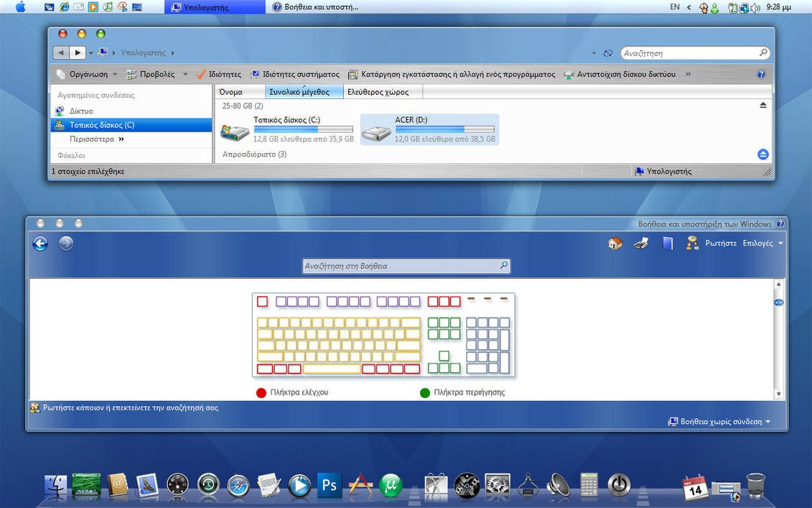Click the Print icon in the Help toolbar
812x508 pixels.
[641, 243]
